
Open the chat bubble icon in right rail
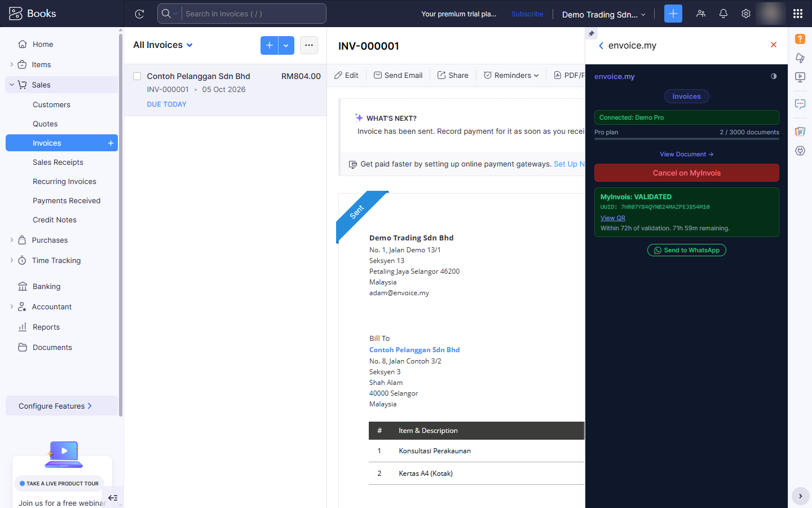coord(800,104)
